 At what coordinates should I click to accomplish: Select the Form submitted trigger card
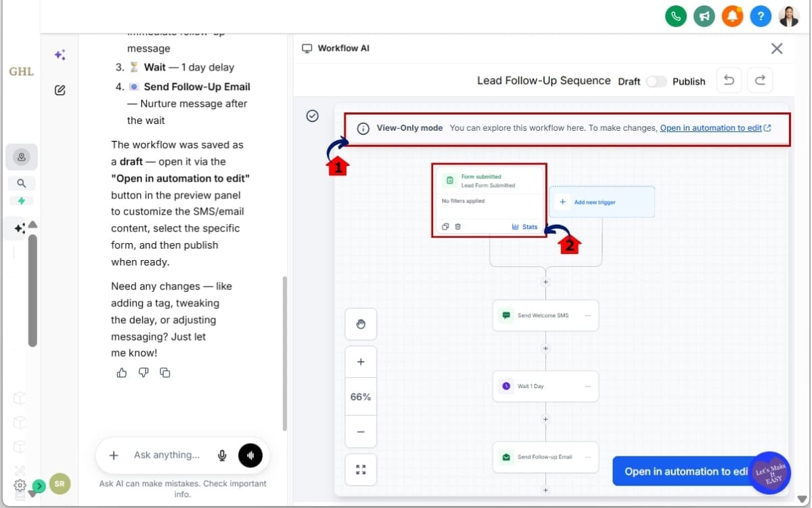[x=490, y=200]
